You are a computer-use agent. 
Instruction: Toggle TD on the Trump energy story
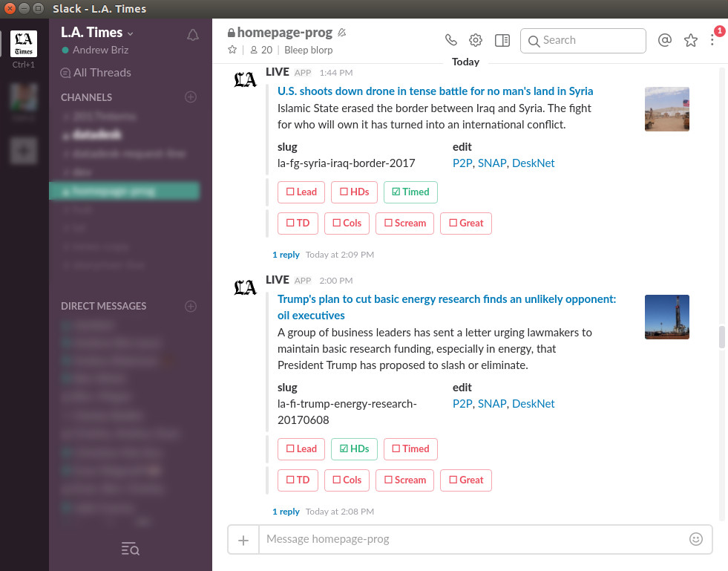pyautogui.click(x=298, y=480)
